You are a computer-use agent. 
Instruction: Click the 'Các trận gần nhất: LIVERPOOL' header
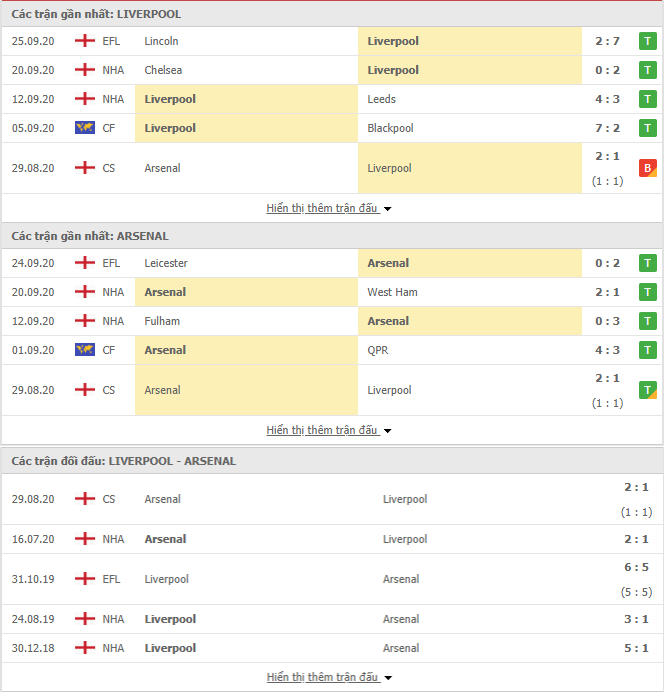(96, 14)
